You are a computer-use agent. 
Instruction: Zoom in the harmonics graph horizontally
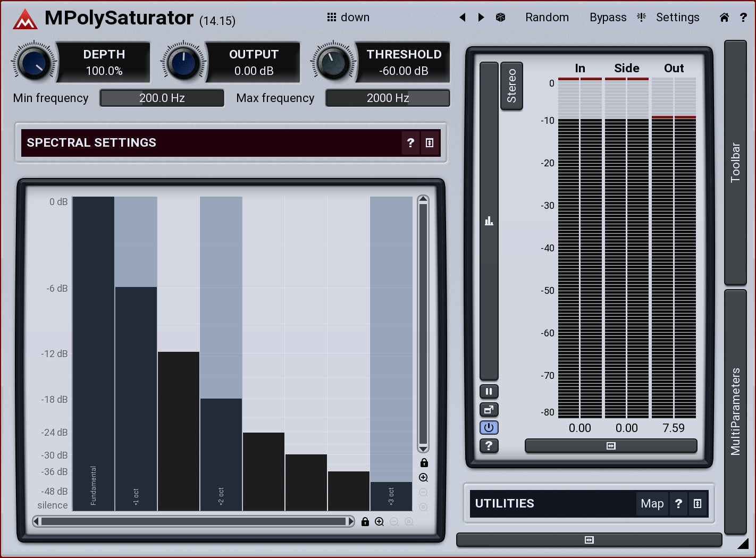point(380,522)
